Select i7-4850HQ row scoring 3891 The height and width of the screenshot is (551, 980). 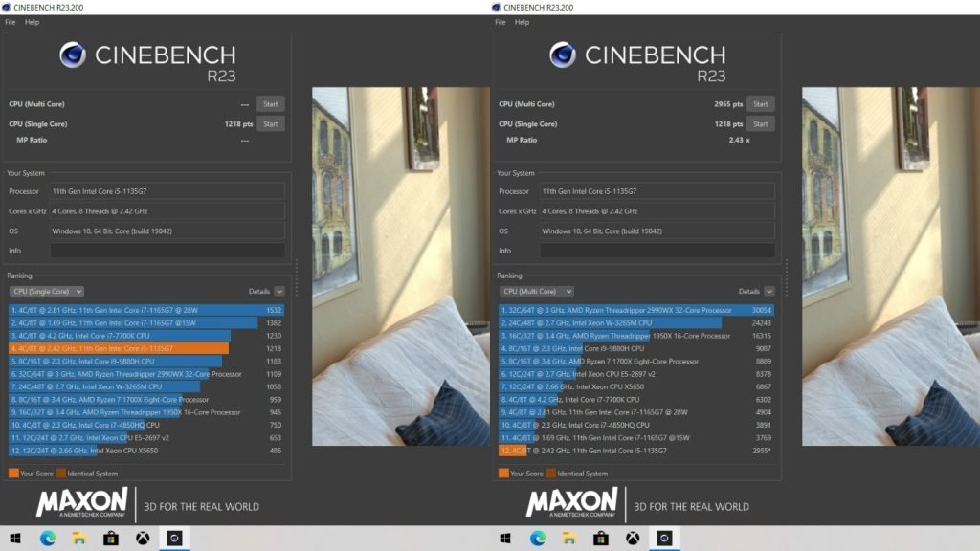coord(636,425)
